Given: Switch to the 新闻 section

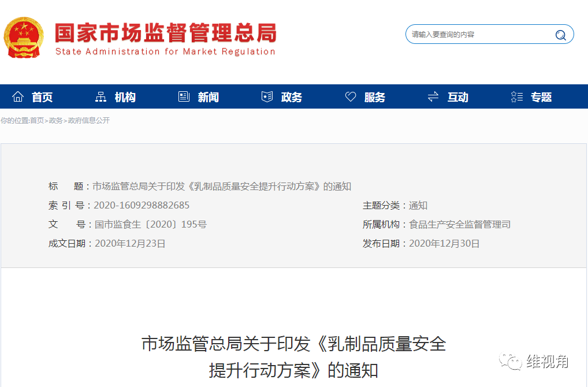Looking at the screenshot, I should [x=208, y=97].
